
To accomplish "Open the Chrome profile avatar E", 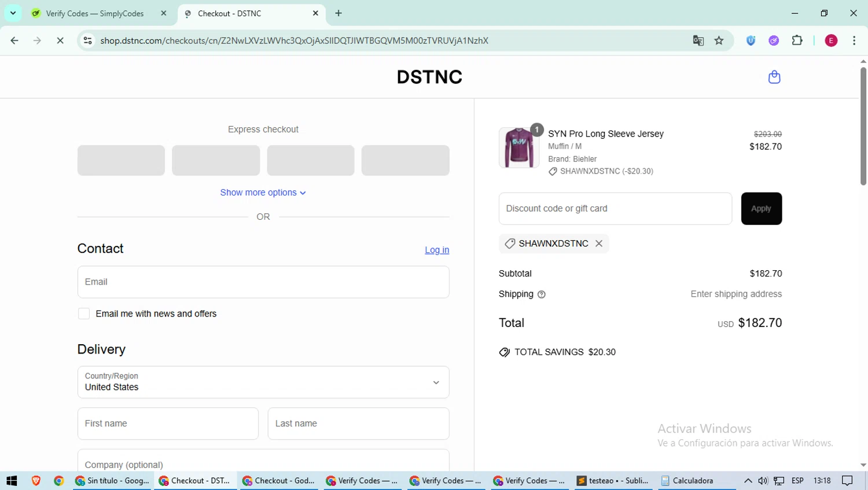I will click(x=831, y=40).
